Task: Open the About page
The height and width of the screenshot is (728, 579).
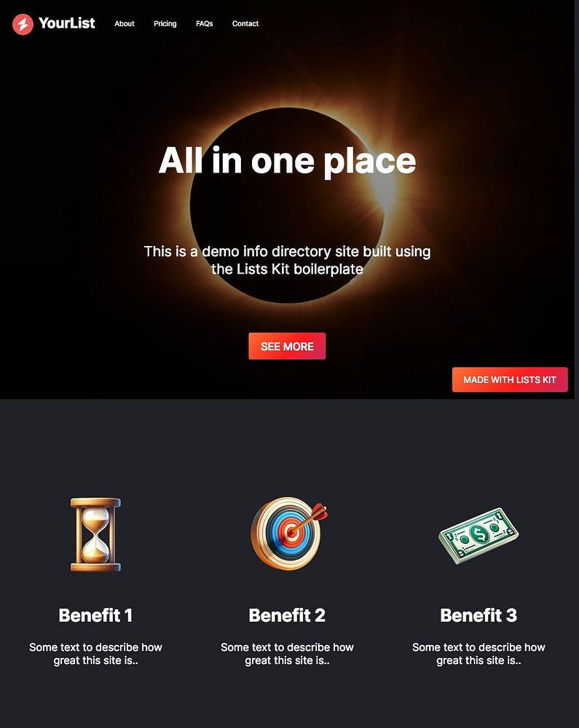Action: tap(125, 24)
